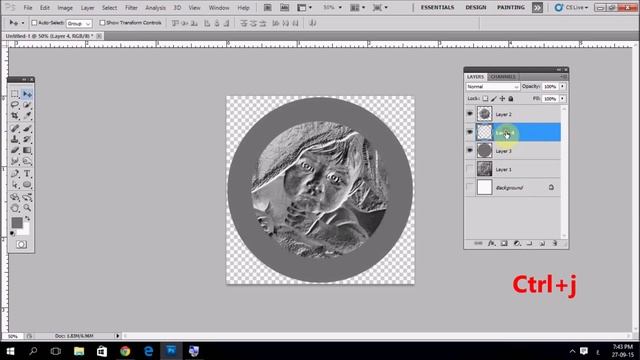Toggle lock position icon
Screen dimensions: 640x360
[x=502, y=98]
